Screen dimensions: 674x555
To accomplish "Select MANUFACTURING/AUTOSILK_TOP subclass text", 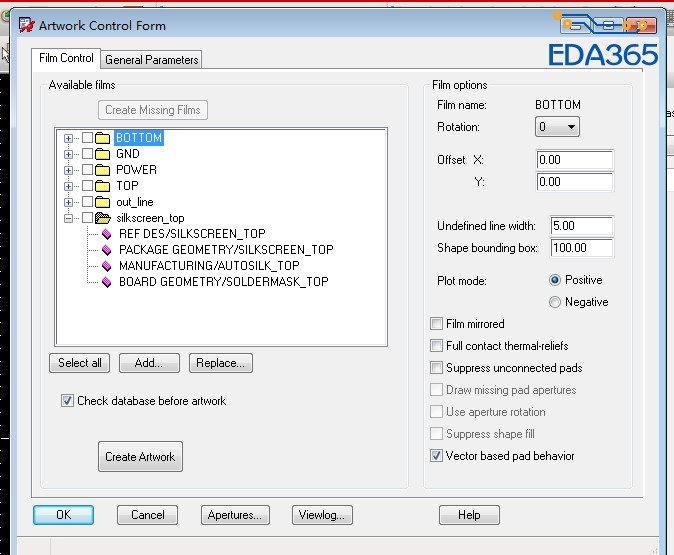I will coord(209,266).
